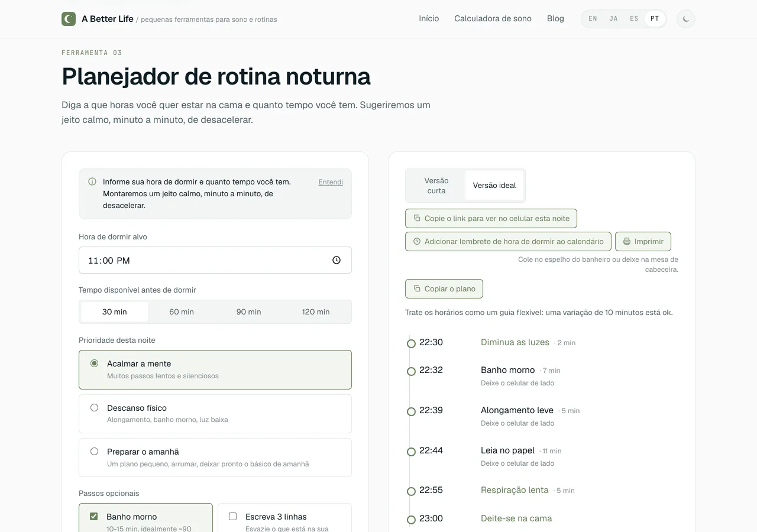This screenshot has height=532, width=757.
Task: Click the 23:00 timeline circle marker
Action: tap(411, 520)
